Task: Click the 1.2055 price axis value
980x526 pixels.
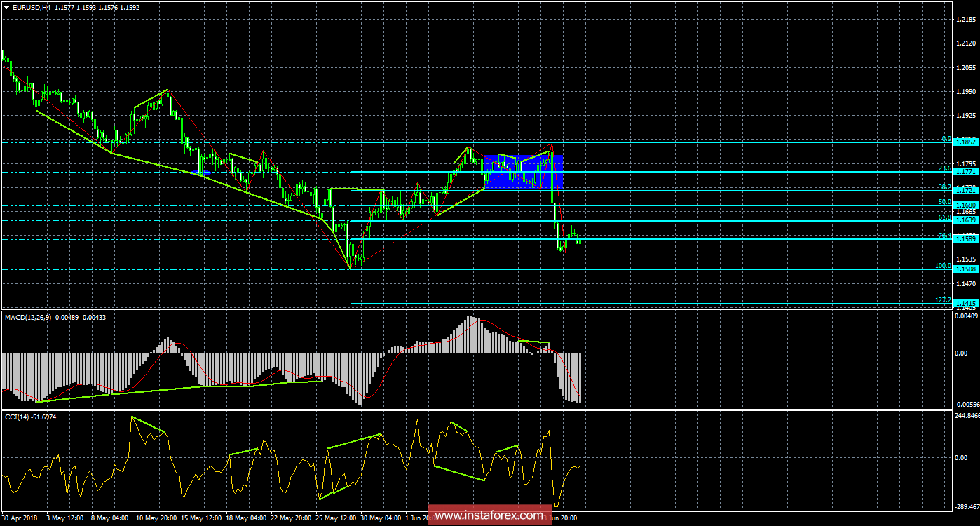Action: 966,68
